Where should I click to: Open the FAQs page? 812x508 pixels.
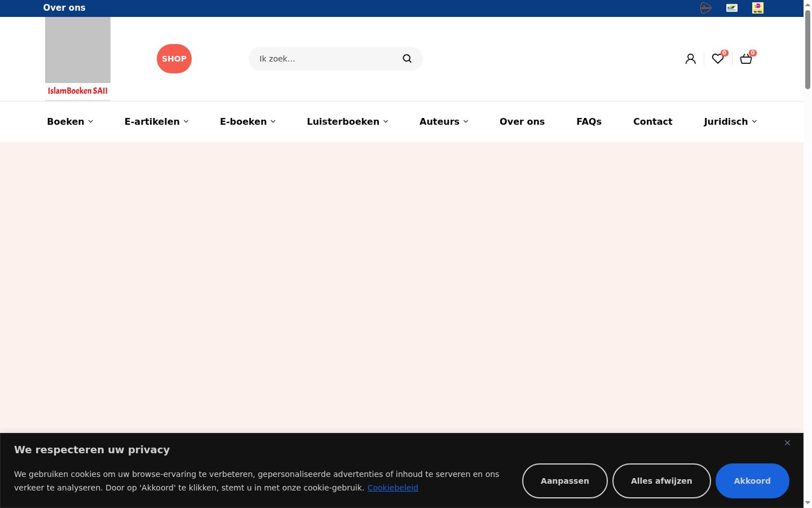tap(589, 121)
